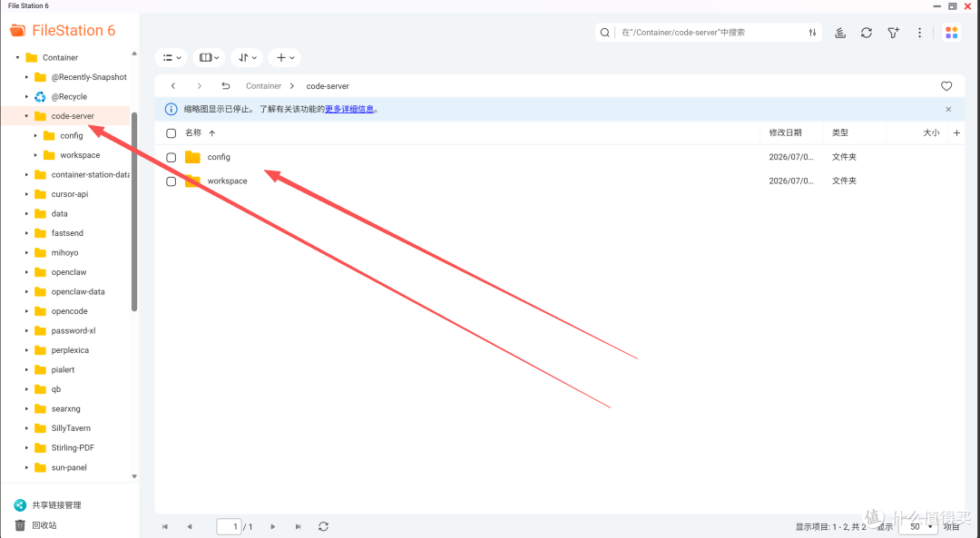Dismiss the thumbnail info banner
The image size is (980, 538).
tap(948, 110)
